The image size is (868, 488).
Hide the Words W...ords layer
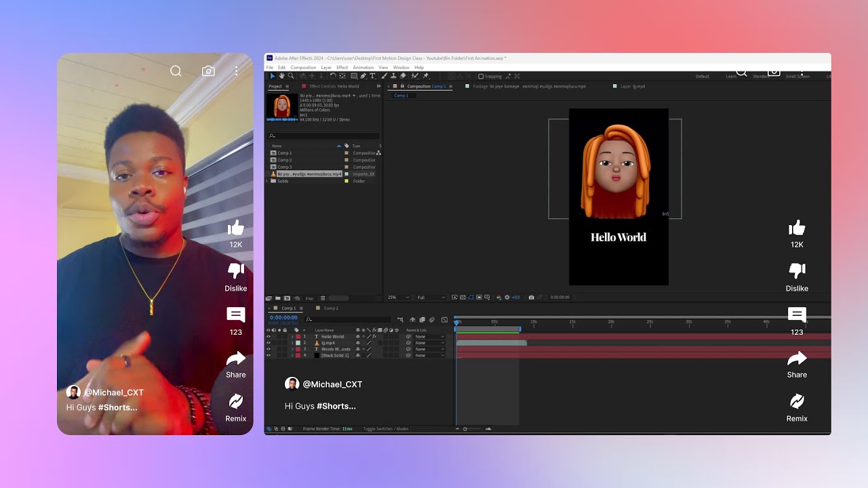269,349
